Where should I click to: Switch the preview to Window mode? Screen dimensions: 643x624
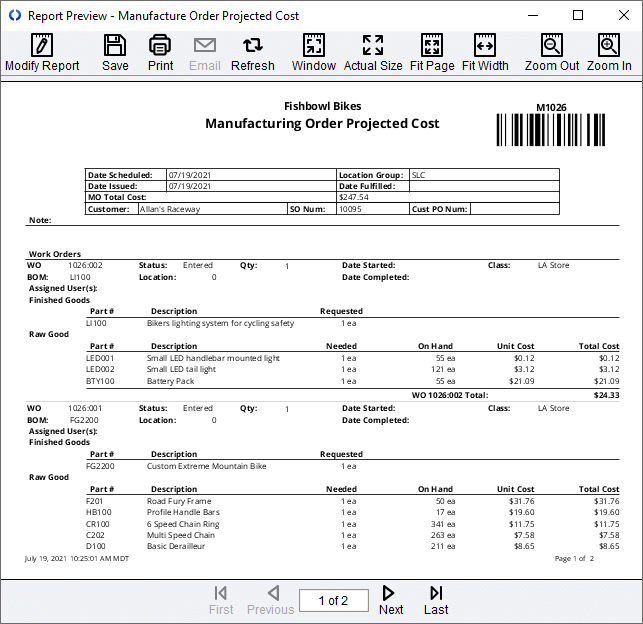314,53
